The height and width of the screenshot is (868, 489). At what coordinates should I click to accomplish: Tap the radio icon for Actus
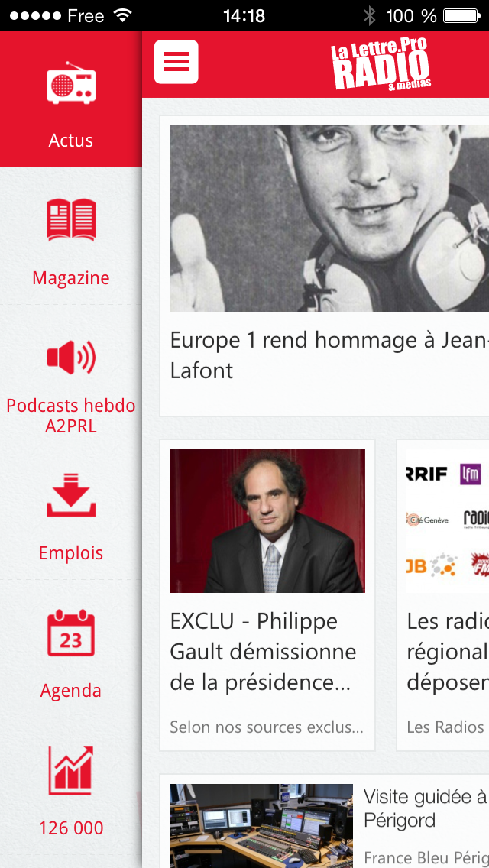tap(71, 84)
